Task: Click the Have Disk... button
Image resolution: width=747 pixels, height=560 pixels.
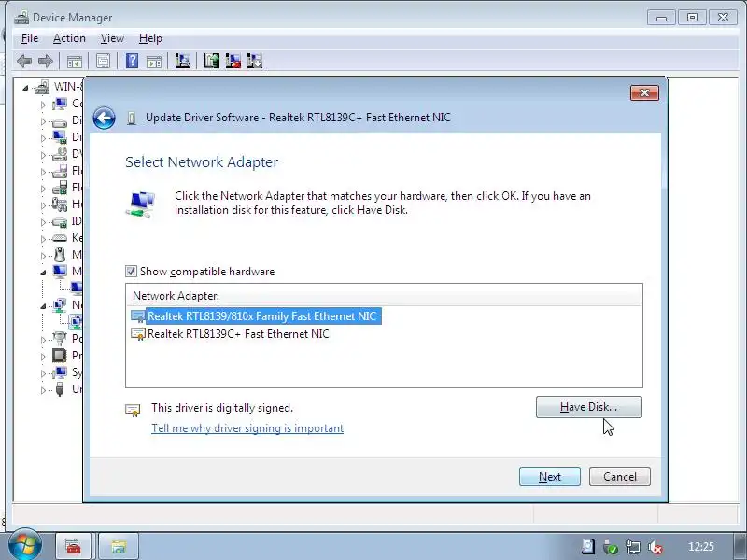Action: pos(589,407)
